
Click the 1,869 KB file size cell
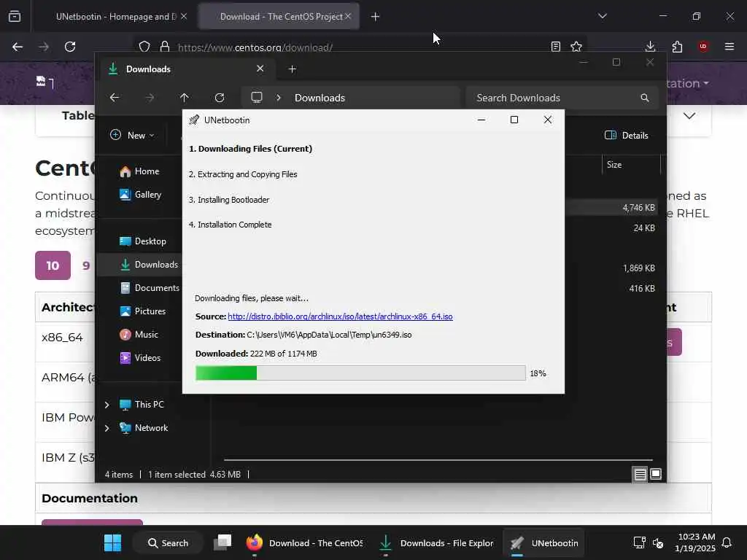point(639,268)
